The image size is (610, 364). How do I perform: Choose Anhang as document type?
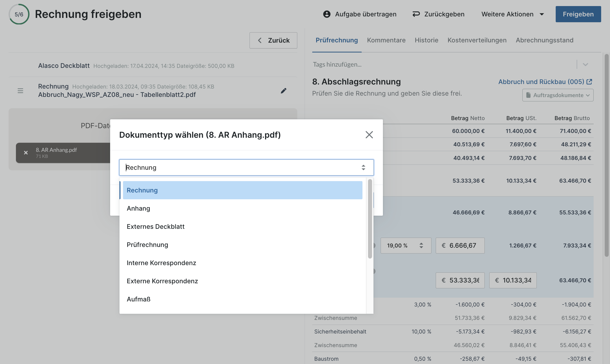242,208
